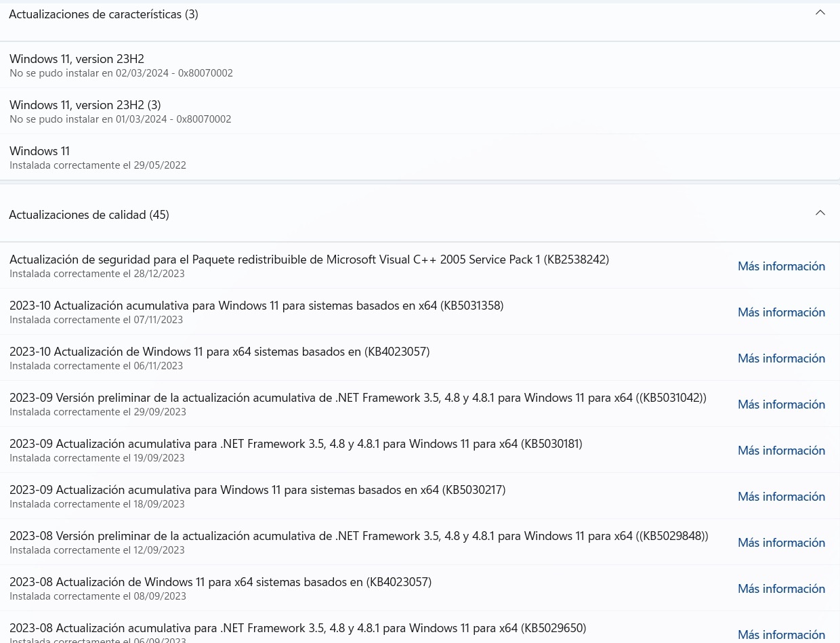Select the Windows 11, version 23H2 entry

coord(420,65)
